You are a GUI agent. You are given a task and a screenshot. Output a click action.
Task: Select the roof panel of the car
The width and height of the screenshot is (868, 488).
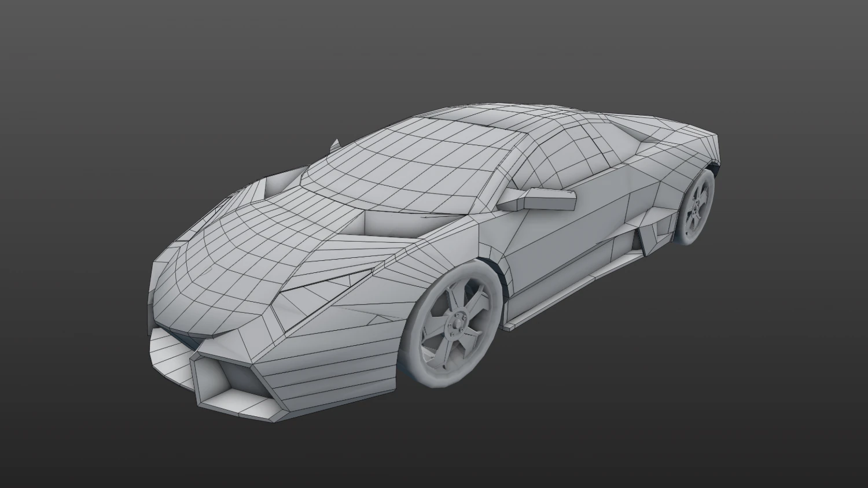pos(498,117)
